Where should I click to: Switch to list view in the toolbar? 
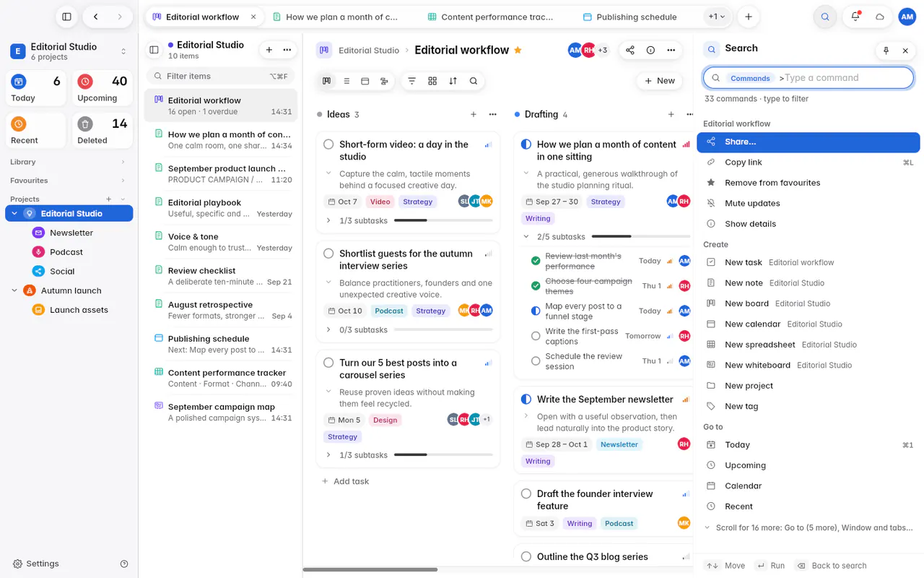(x=346, y=81)
